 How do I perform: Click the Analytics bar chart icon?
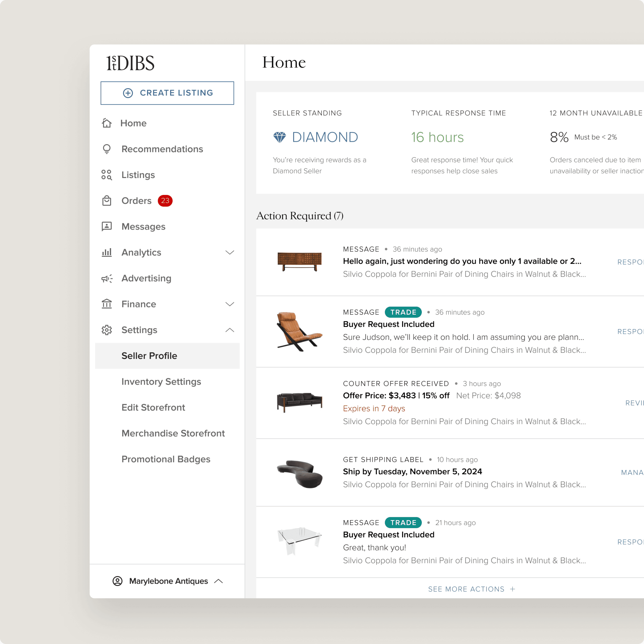click(x=107, y=252)
